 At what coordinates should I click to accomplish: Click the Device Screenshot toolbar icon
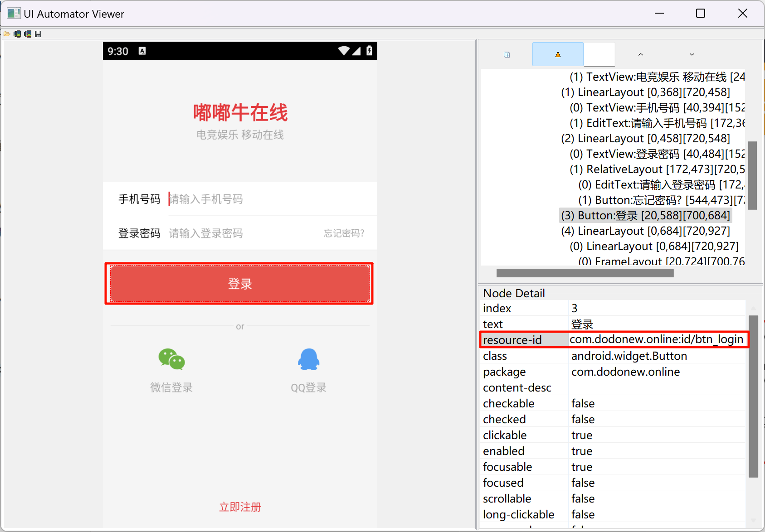pyautogui.click(x=17, y=34)
